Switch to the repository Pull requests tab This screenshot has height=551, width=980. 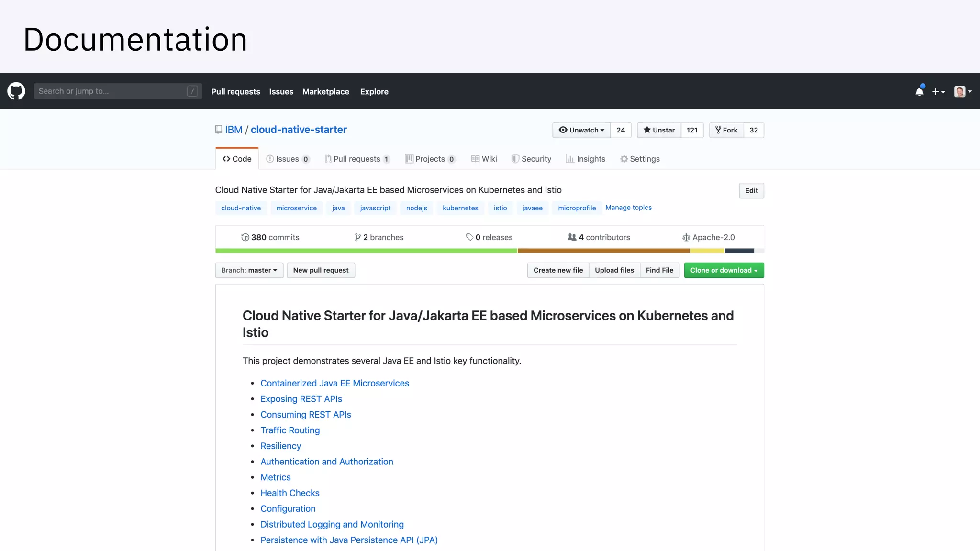pos(357,159)
